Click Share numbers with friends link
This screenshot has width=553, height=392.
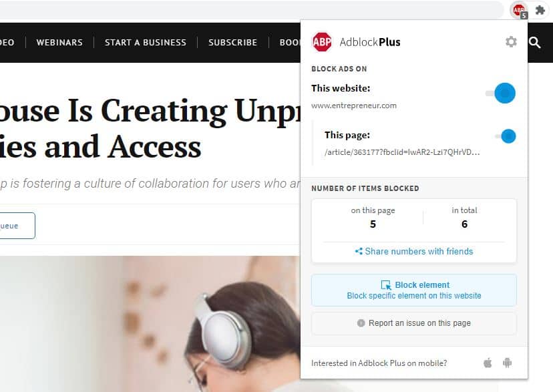(x=419, y=251)
